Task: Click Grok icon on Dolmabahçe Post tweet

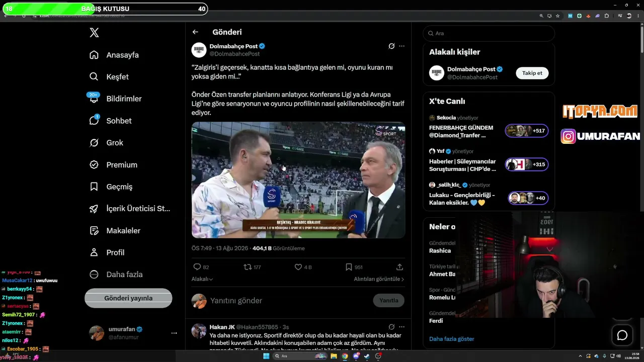Action: tap(391, 46)
